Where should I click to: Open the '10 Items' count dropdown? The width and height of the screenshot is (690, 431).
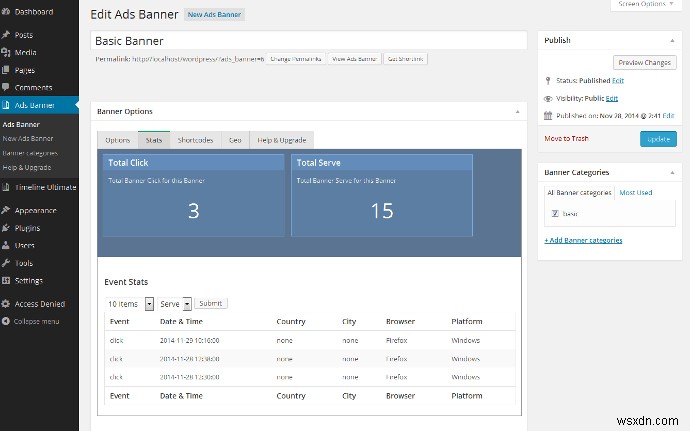click(149, 303)
